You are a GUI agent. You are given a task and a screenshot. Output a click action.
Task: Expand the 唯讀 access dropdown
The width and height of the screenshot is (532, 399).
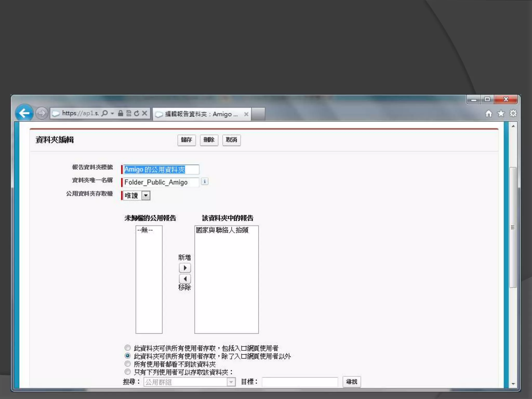(x=146, y=195)
